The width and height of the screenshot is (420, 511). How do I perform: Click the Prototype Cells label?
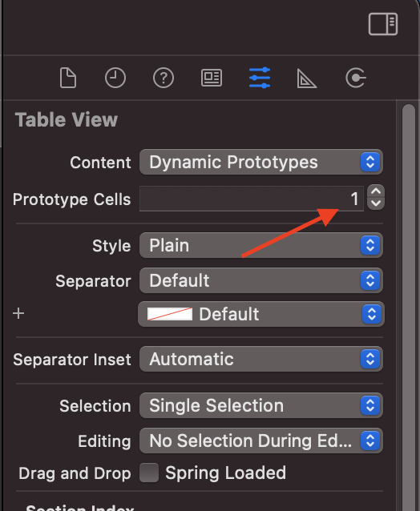72,199
